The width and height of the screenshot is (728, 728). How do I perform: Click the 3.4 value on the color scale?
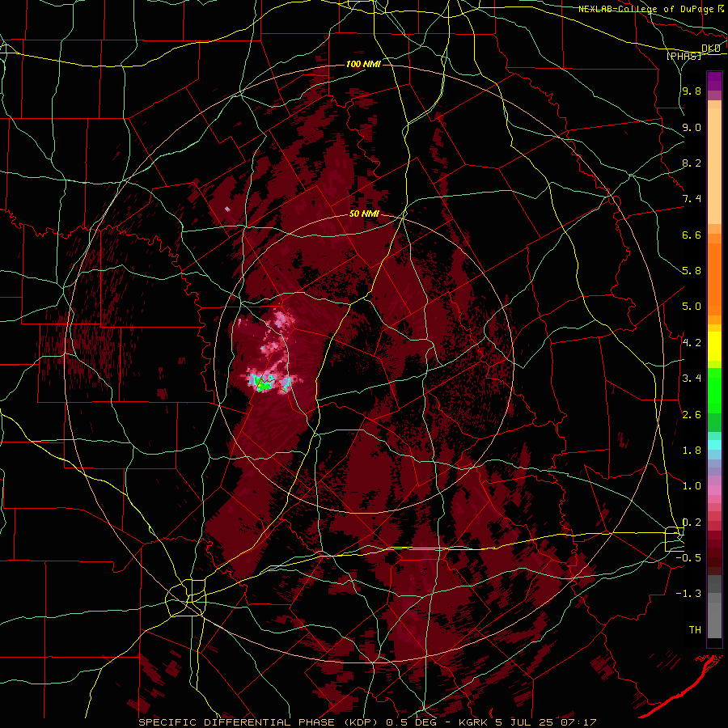tap(692, 378)
